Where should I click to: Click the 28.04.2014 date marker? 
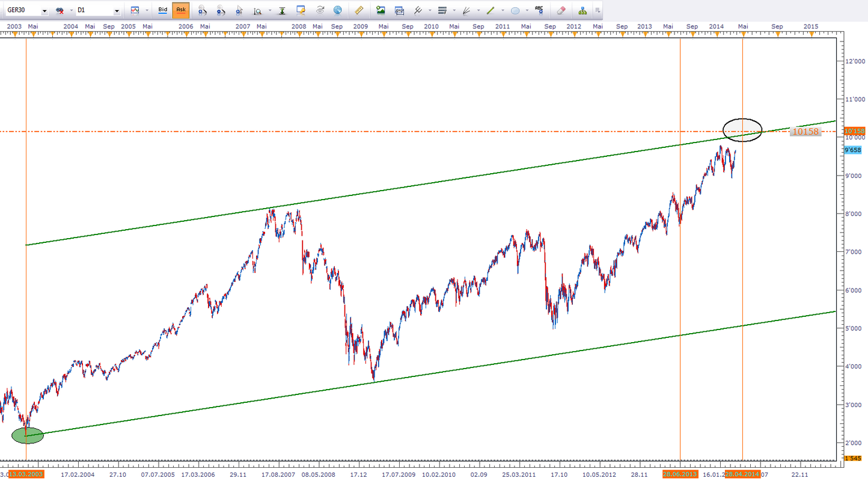(x=743, y=474)
